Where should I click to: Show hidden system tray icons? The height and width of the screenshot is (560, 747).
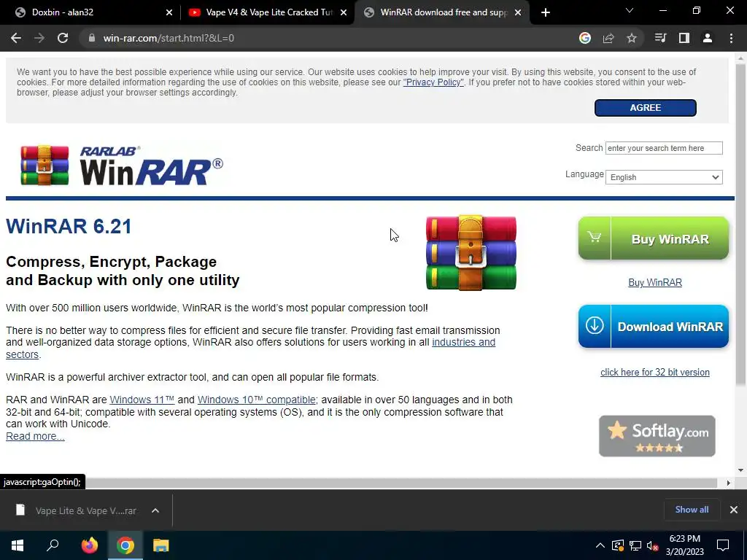pyautogui.click(x=600, y=545)
